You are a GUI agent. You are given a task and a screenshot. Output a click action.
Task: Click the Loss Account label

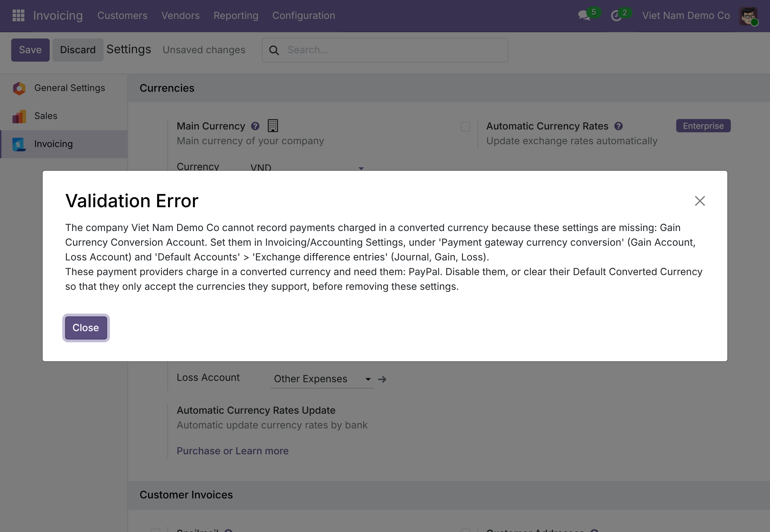pos(208,378)
